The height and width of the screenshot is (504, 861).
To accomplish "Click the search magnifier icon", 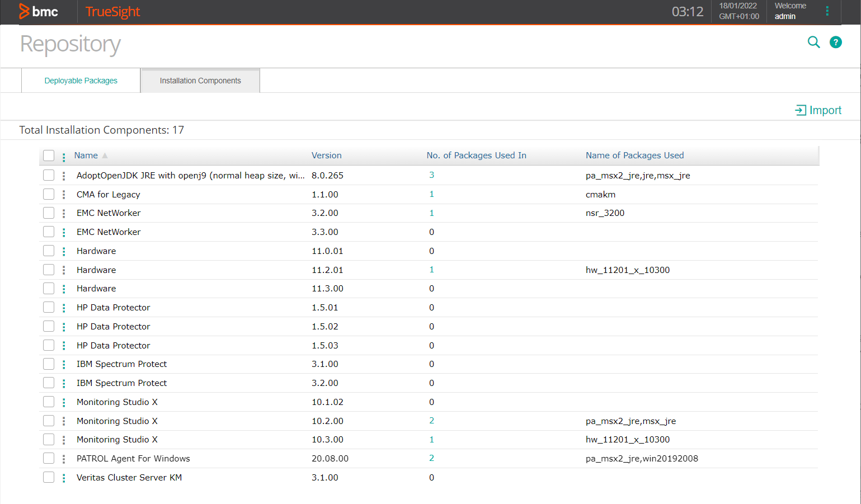I will tap(813, 42).
